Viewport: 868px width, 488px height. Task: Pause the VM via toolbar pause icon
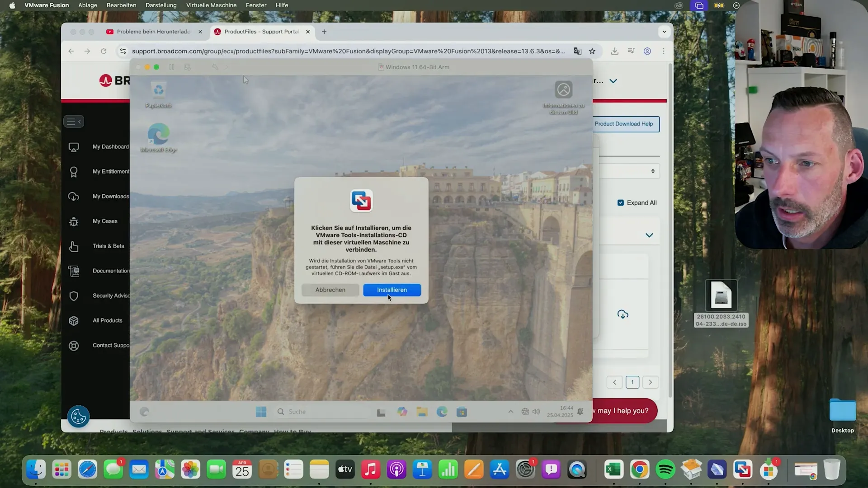click(x=172, y=67)
